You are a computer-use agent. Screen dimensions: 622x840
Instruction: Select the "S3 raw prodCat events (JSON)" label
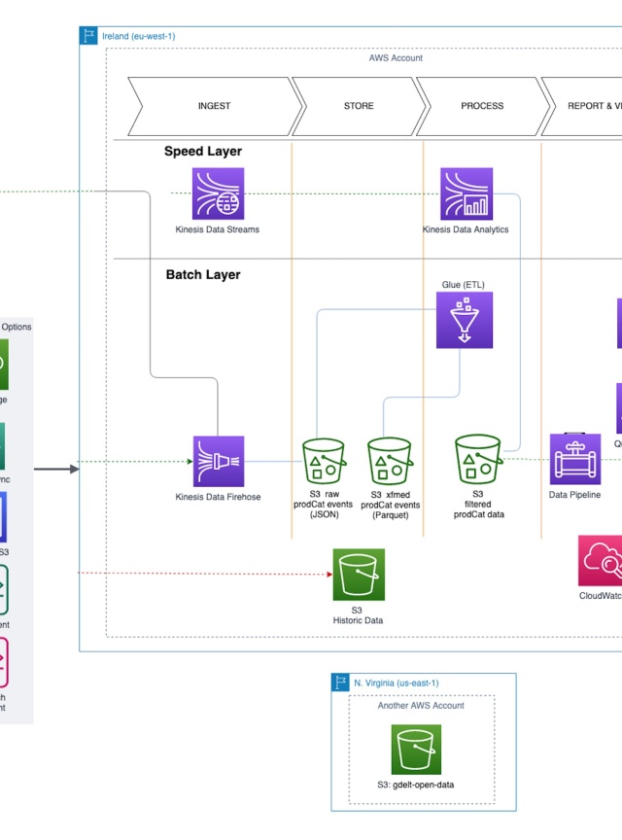(x=324, y=505)
